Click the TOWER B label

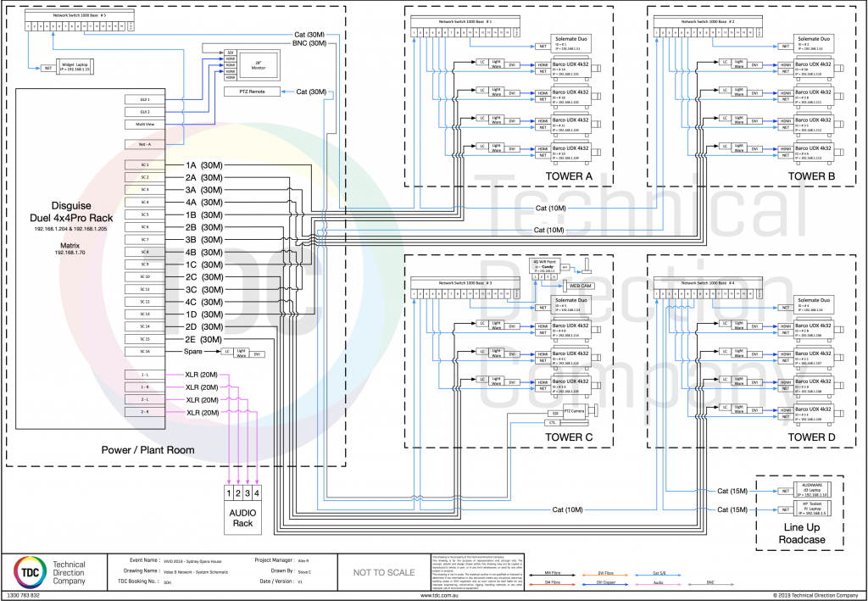coord(811,176)
